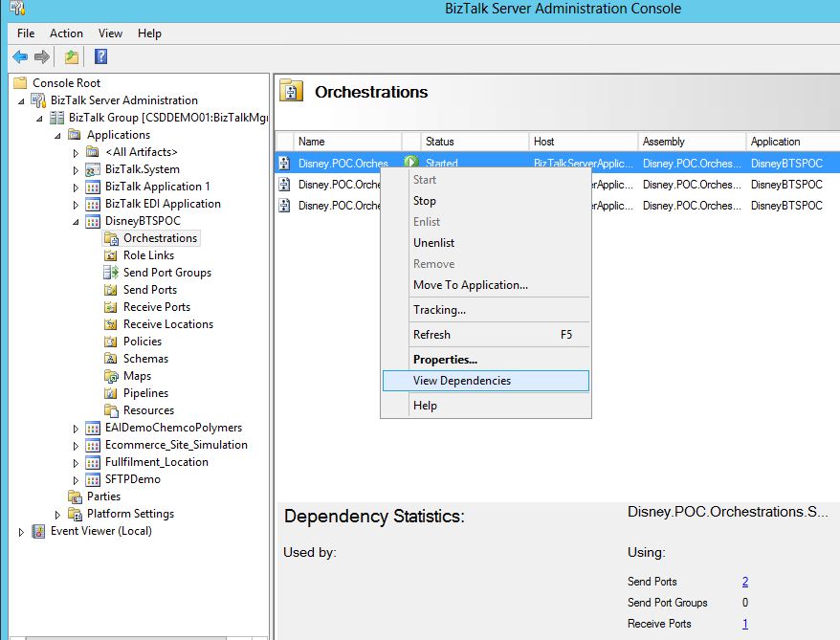This screenshot has height=640, width=840.
Task: Click the Role Links icon
Action: (110, 255)
